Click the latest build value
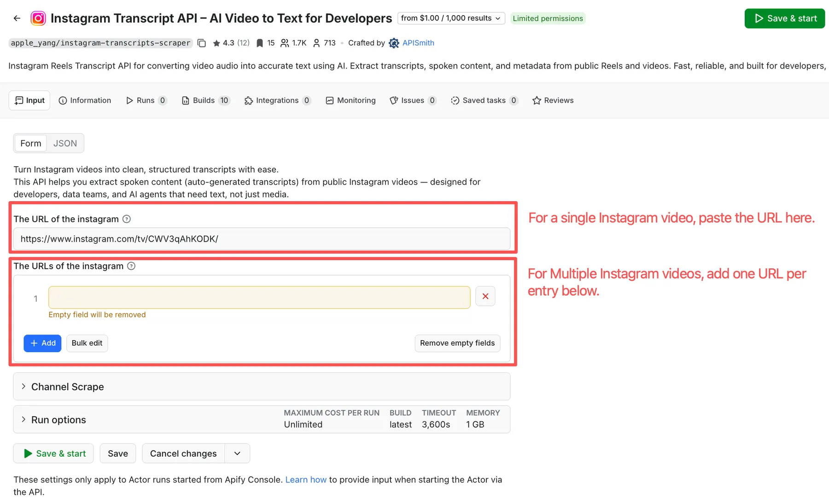 [x=401, y=424]
